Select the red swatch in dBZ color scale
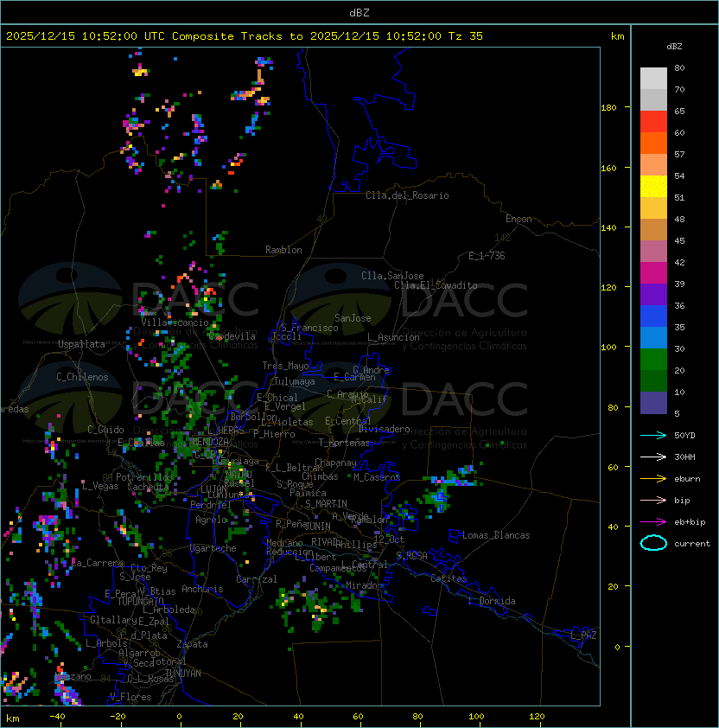 [x=653, y=122]
